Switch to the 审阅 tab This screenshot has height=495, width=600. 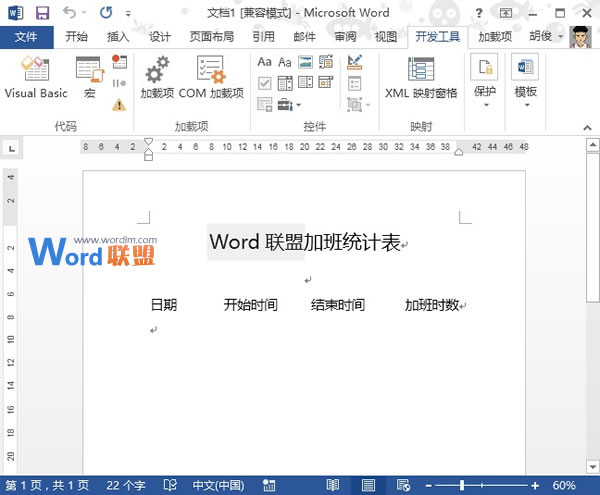(x=346, y=37)
